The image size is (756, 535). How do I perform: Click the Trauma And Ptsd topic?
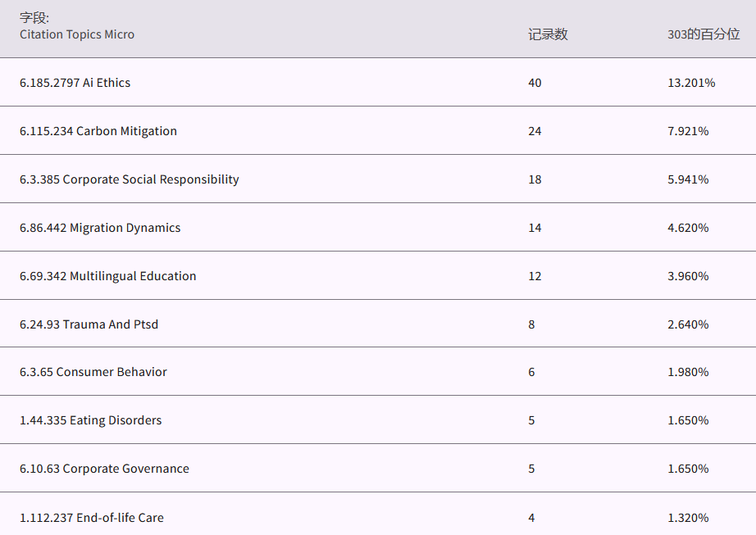coord(89,324)
